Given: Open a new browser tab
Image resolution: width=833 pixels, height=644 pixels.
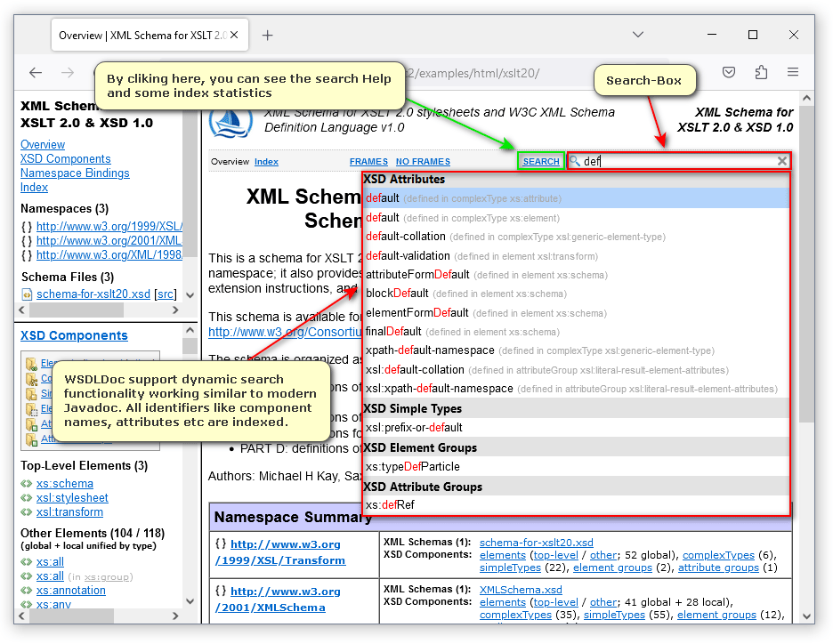Looking at the screenshot, I should point(267,36).
